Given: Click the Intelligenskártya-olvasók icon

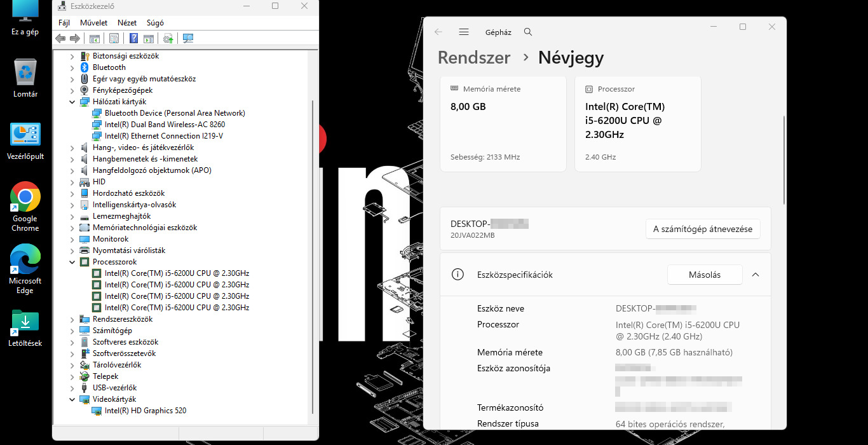Looking at the screenshot, I should coord(85,205).
